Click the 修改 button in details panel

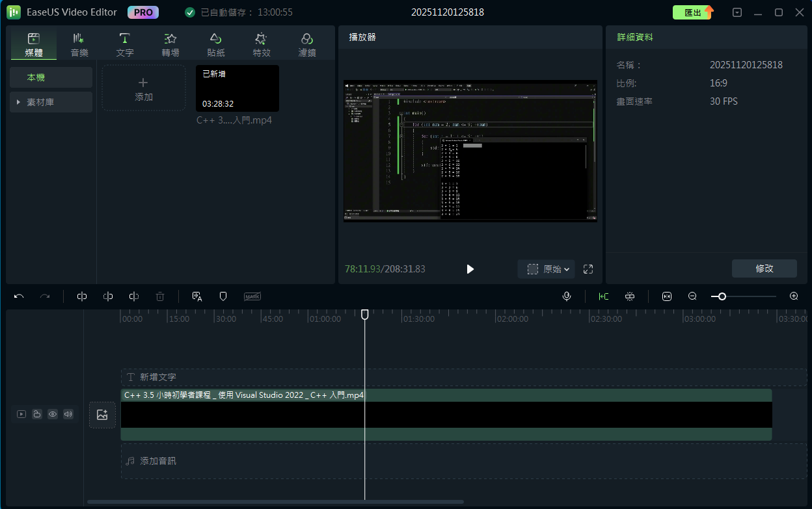coord(764,268)
